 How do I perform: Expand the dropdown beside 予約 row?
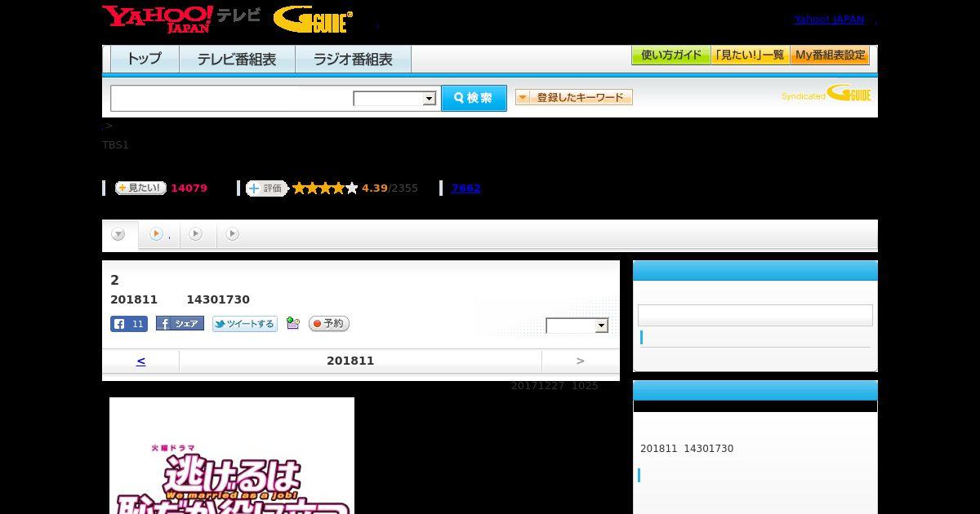coord(577,326)
